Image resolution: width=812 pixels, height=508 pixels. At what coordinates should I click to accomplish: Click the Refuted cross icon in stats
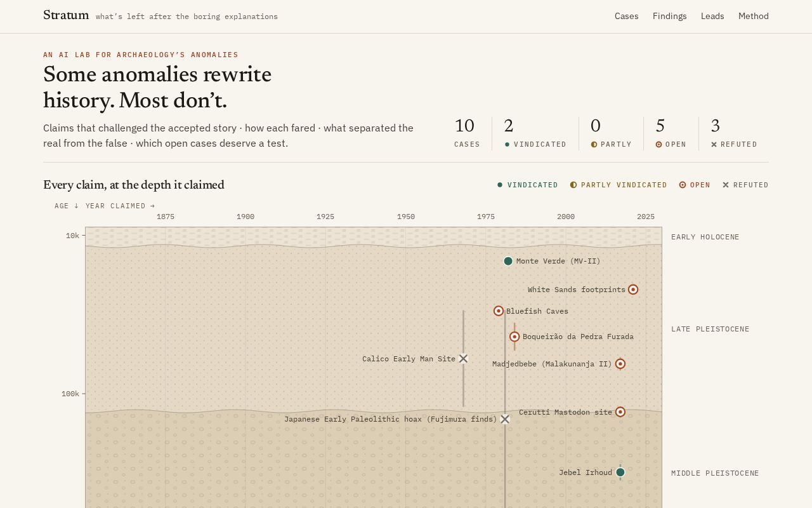point(714,145)
